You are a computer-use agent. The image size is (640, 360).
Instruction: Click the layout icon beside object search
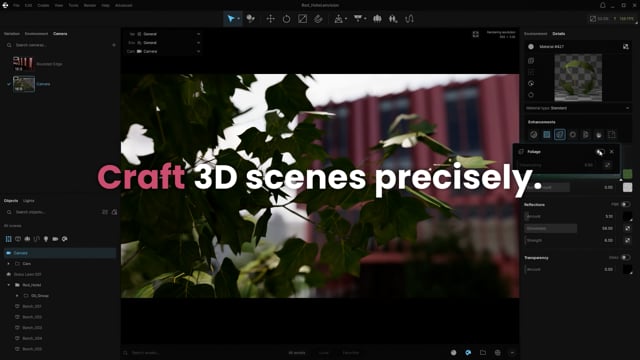[105, 212]
